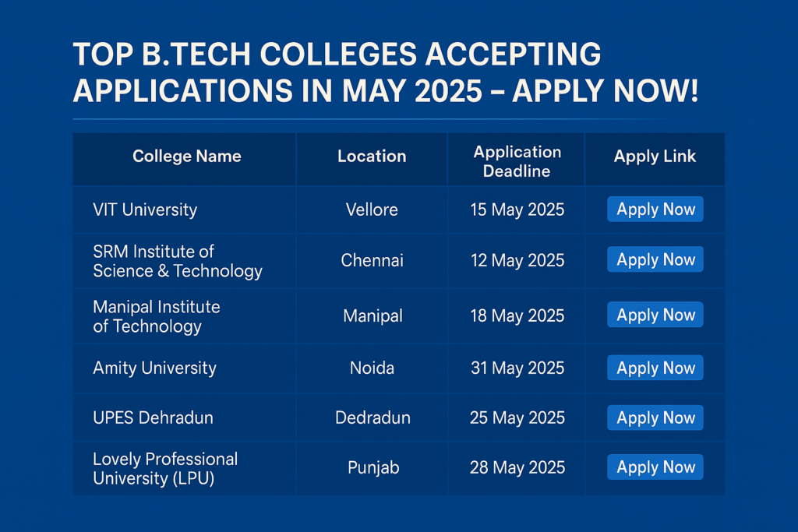798x532 pixels.
Task: Click the Manipal Institute of Technology name
Action: pyautogui.click(x=156, y=316)
